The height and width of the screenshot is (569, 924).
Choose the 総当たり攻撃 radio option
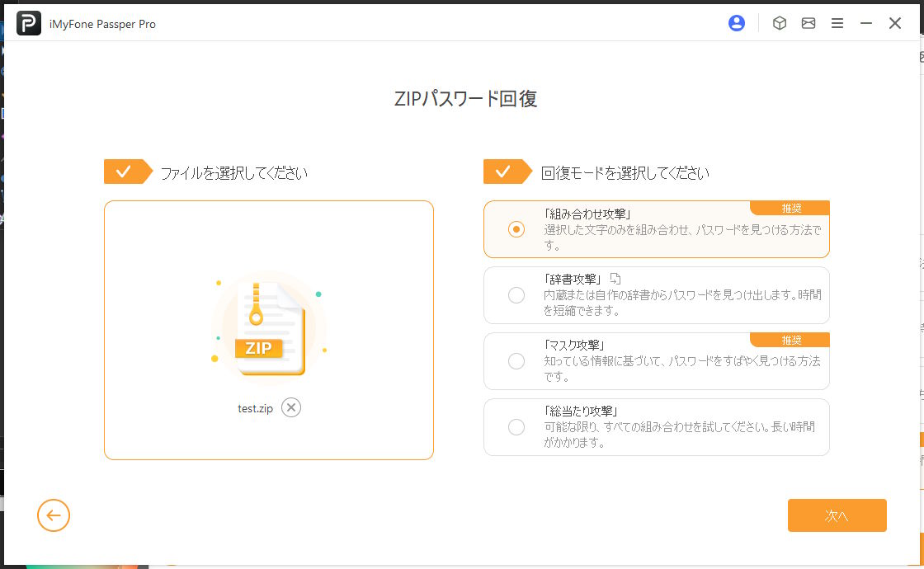pos(516,427)
